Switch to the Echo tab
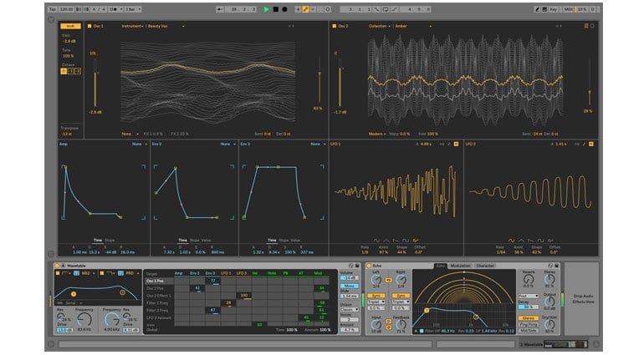 [x=440, y=266]
